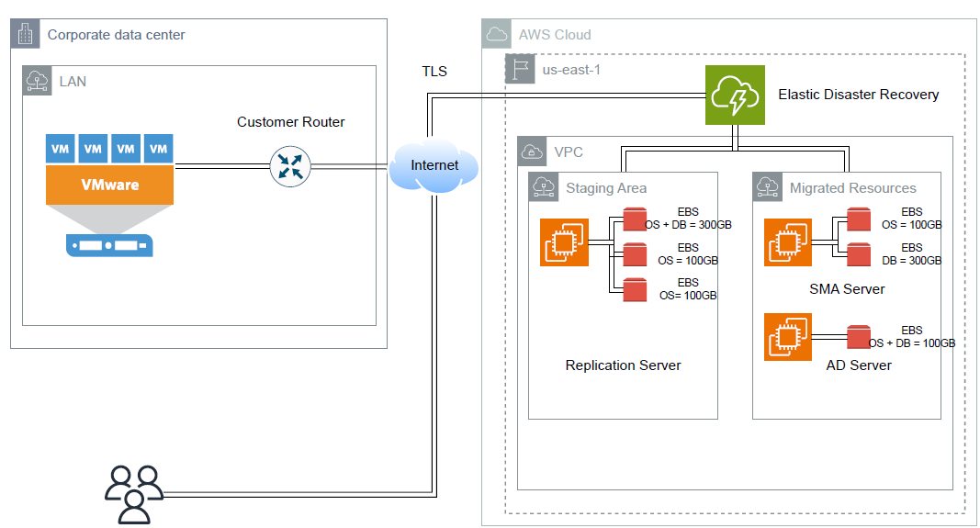Viewport: 980px width, 528px height.
Task: Click the orange VMware block
Action: [109, 185]
